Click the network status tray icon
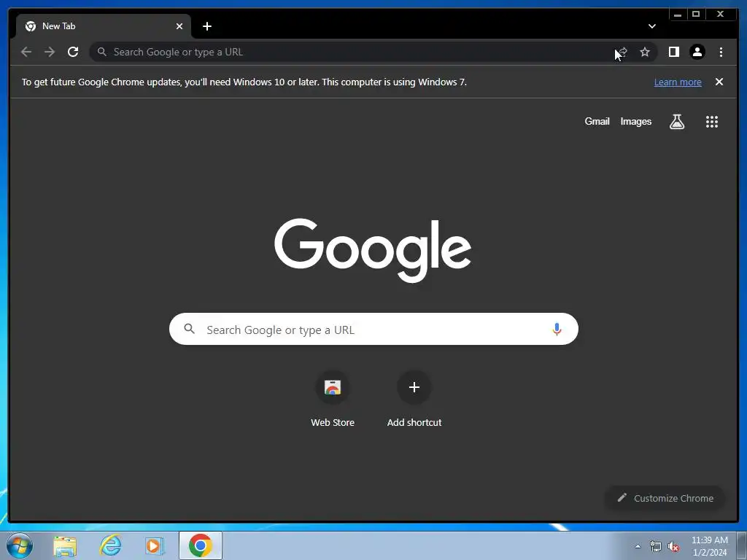This screenshot has height=560, width=747. [656, 547]
